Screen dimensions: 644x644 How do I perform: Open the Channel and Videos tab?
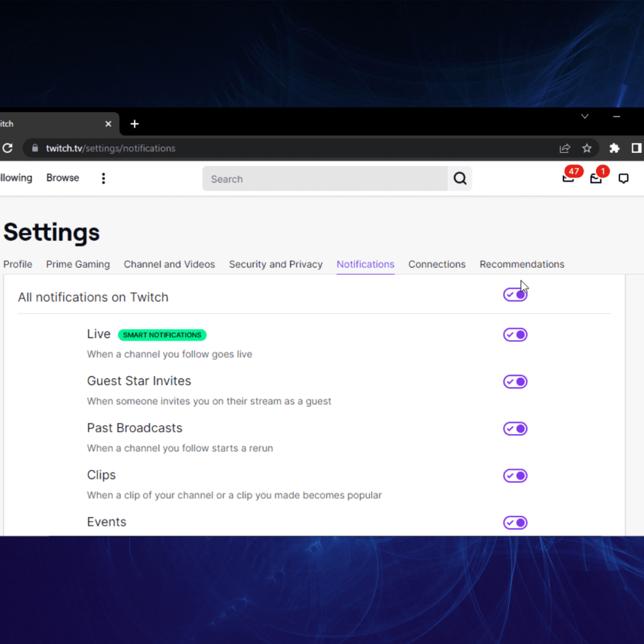pyautogui.click(x=170, y=264)
